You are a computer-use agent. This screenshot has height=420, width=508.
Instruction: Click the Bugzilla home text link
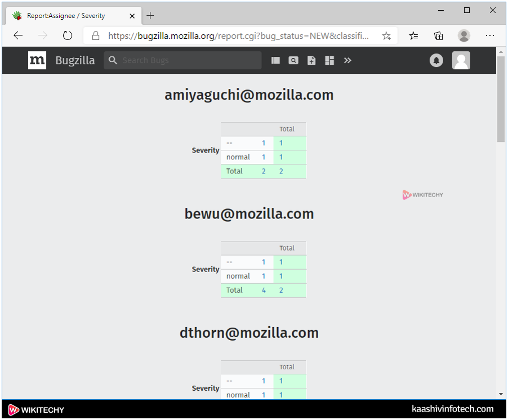click(x=75, y=60)
